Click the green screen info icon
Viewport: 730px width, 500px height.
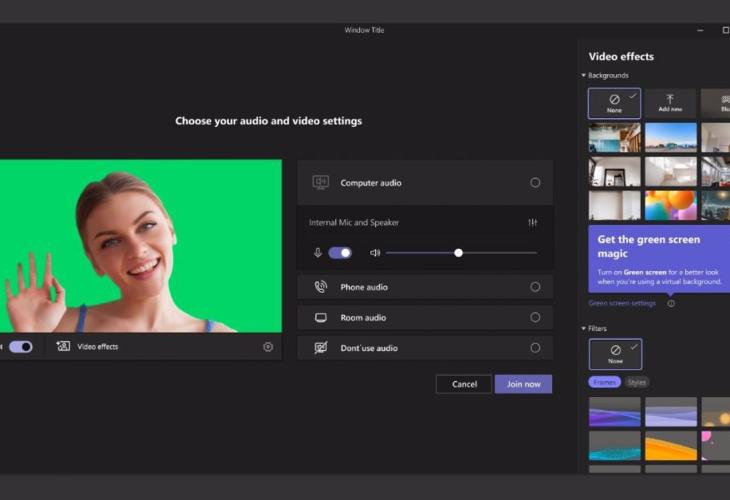click(x=671, y=304)
